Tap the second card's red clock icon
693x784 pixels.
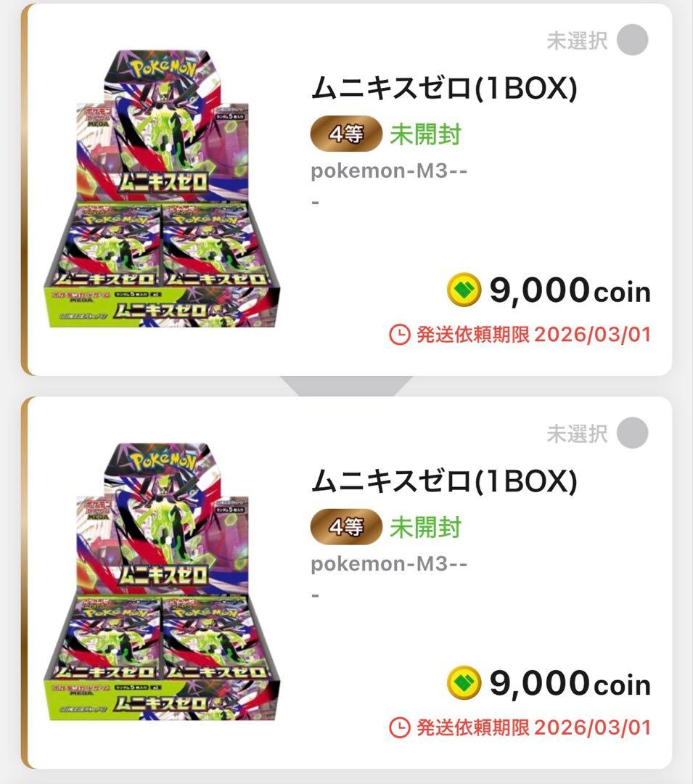point(400,727)
